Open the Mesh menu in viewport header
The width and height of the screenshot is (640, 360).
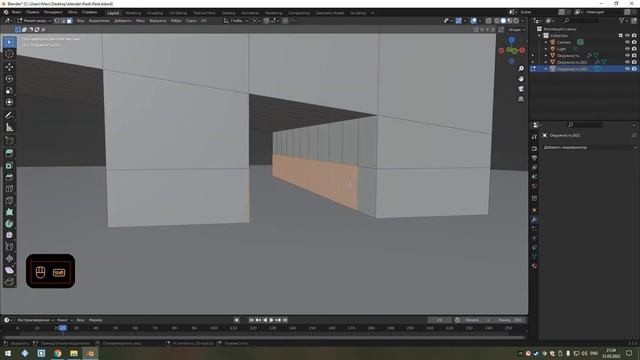140,20
